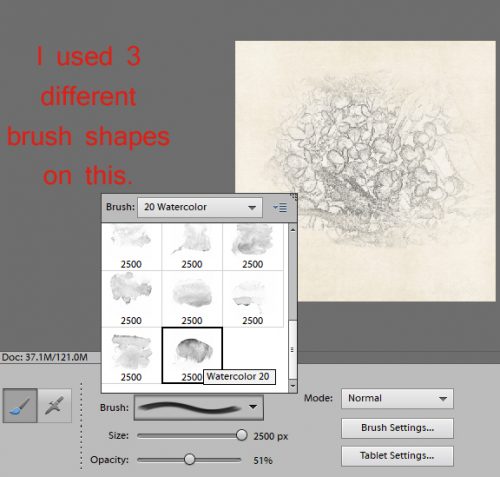Screen dimensions: 500x477
Task: Pick the first brush in the second row
Action: [131, 299]
